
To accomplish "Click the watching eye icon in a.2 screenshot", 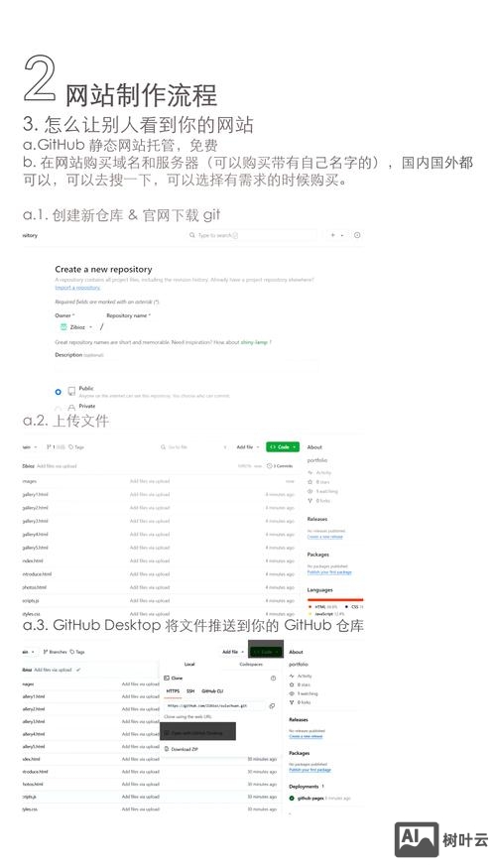I will click(x=310, y=491).
